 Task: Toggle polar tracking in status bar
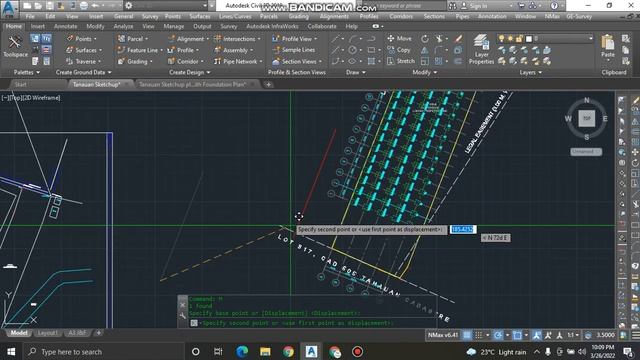pyautogui.click(x=498, y=335)
